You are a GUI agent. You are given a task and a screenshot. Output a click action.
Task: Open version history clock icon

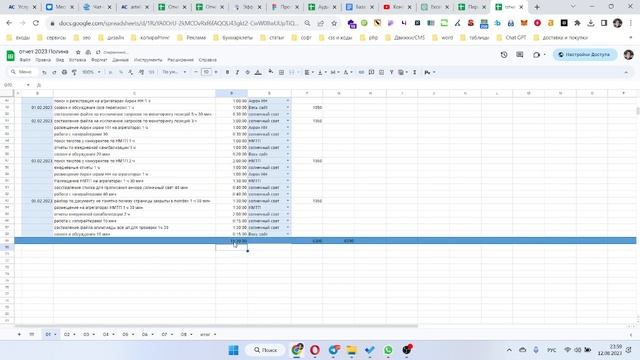504,55
